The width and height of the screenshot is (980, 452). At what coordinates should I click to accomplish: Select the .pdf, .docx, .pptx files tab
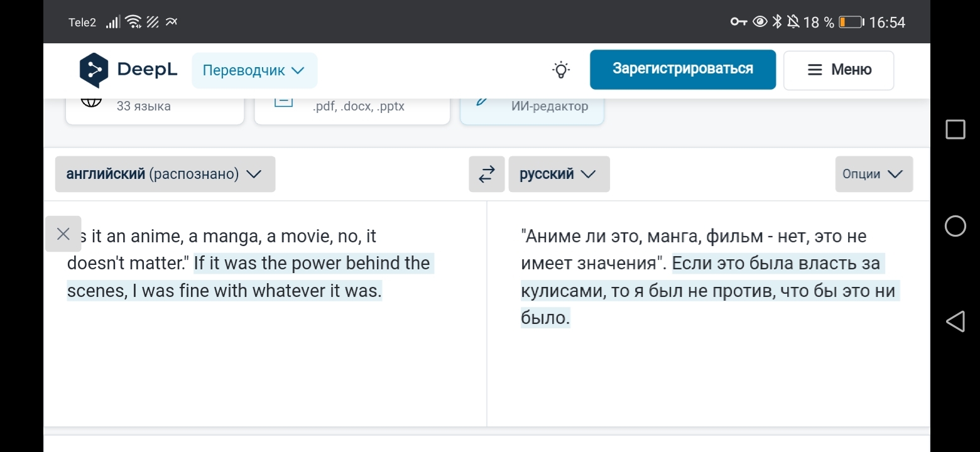(359, 107)
